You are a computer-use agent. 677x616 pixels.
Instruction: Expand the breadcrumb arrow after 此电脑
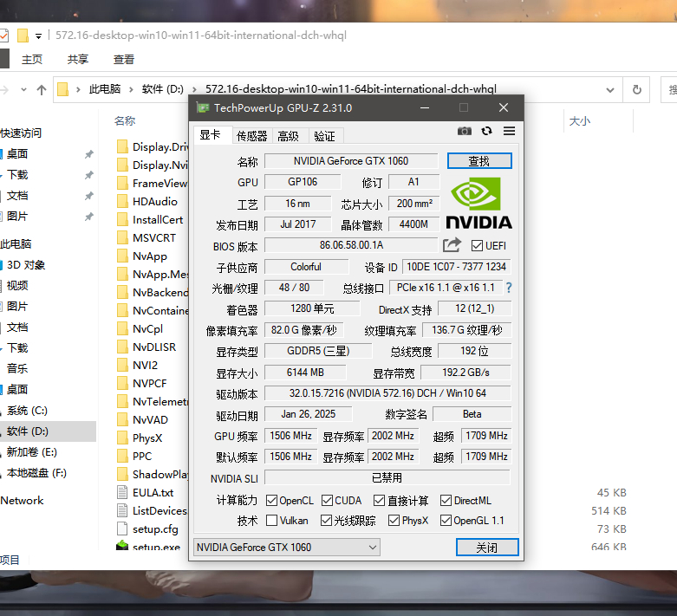[x=131, y=90]
